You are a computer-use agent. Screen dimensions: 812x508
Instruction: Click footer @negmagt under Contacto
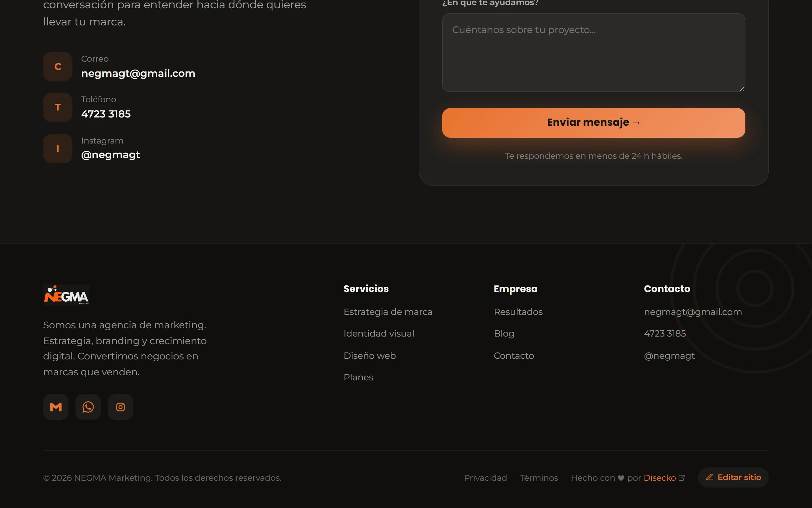pyautogui.click(x=669, y=356)
